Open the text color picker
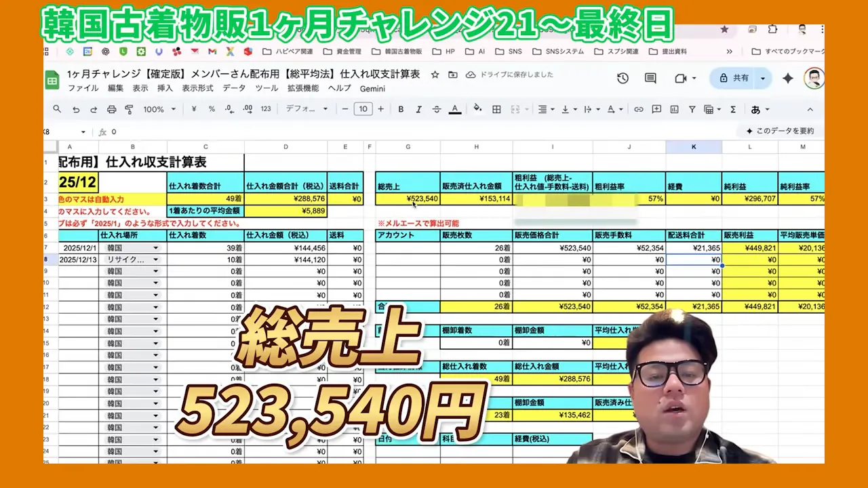868x488 pixels. 455,109
